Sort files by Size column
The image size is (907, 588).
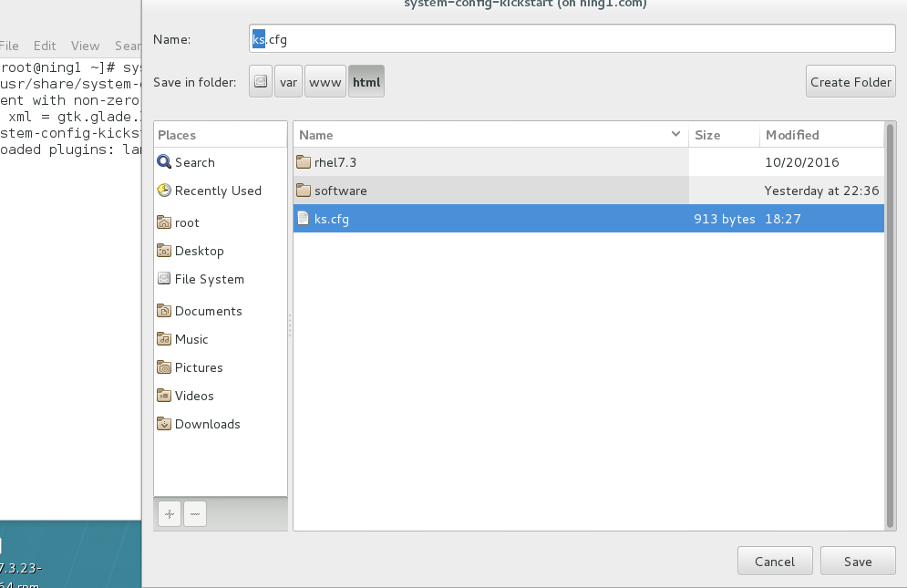pos(724,135)
